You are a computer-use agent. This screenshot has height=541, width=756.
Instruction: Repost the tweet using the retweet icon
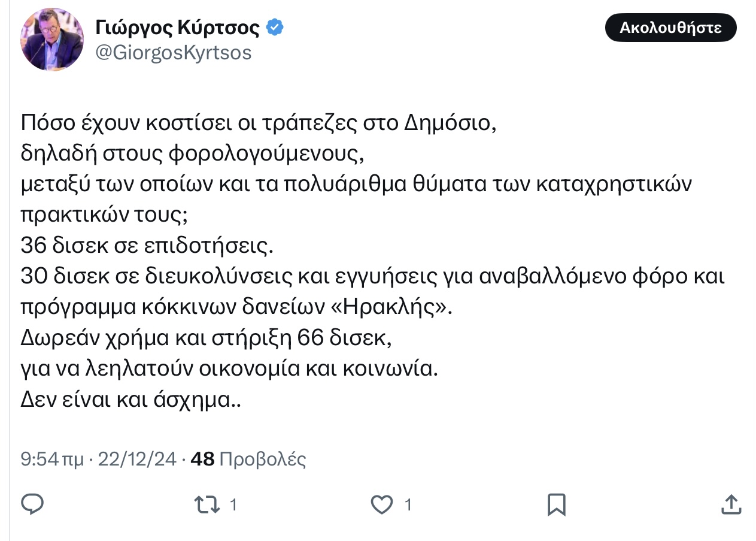pos(205,504)
